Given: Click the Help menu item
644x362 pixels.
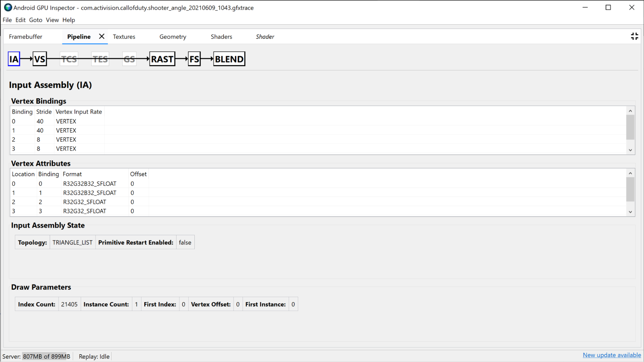Looking at the screenshot, I should (69, 20).
